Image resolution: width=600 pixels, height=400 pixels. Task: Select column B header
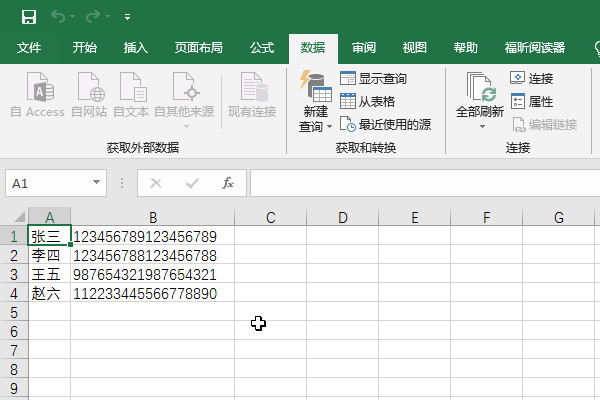153,217
